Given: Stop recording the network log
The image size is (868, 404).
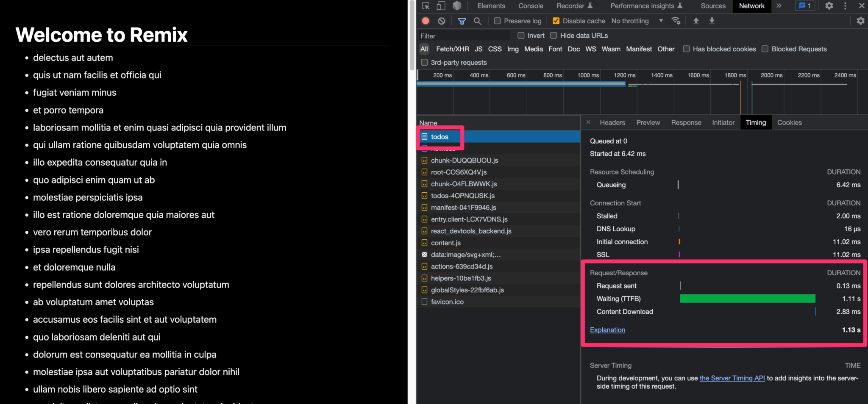Looking at the screenshot, I should tap(426, 20).
